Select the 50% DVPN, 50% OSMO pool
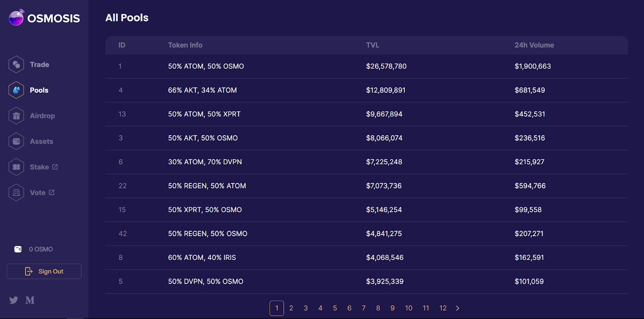The height and width of the screenshot is (319, 644). pyautogui.click(x=367, y=282)
